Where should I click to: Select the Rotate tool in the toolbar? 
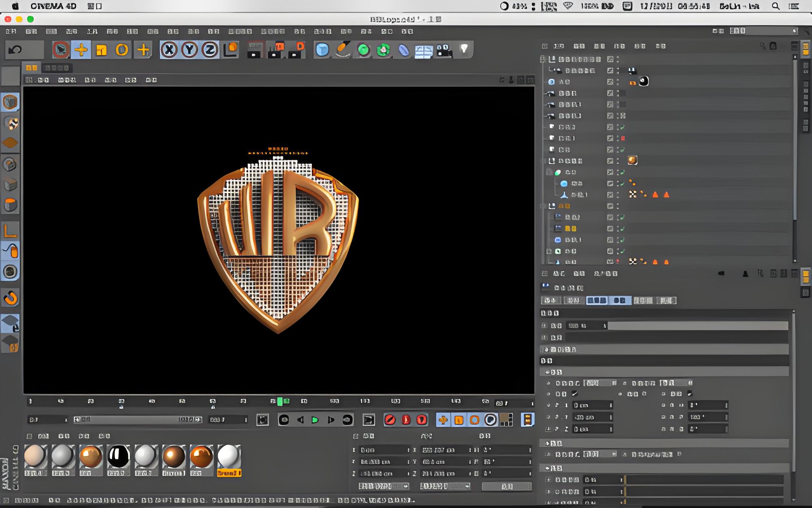pyautogui.click(x=121, y=49)
